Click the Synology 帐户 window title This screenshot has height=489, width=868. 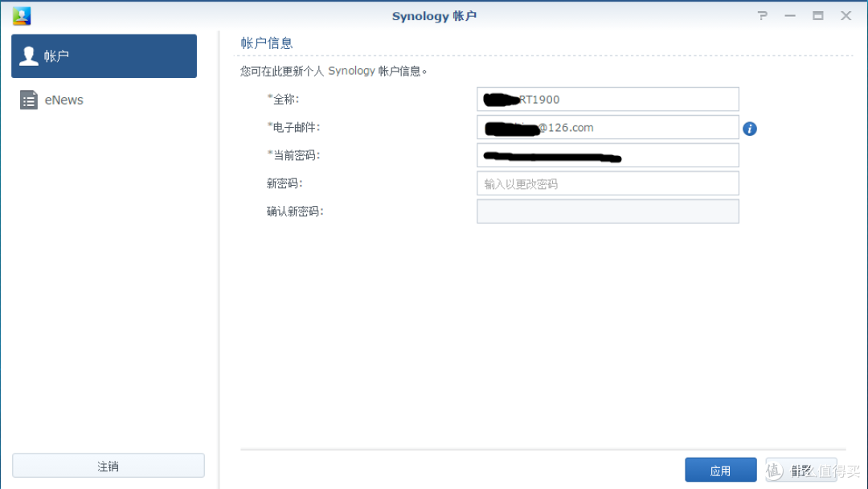pyautogui.click(x=435, y=16)
